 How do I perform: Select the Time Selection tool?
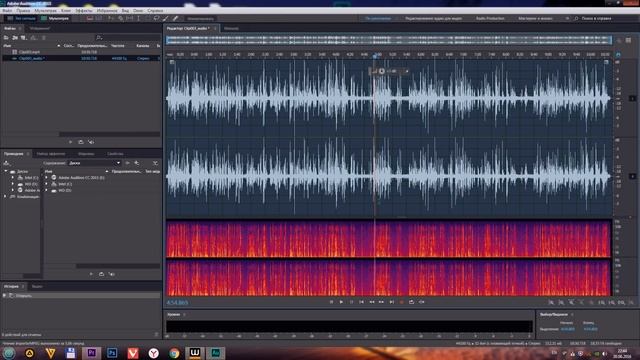click(138, 18)
